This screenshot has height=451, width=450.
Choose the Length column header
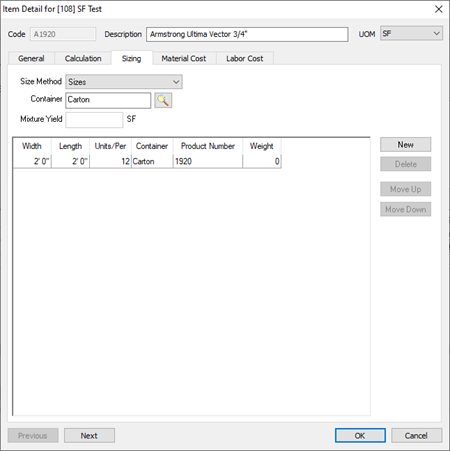pyautogui.click(x=70, y=146)
